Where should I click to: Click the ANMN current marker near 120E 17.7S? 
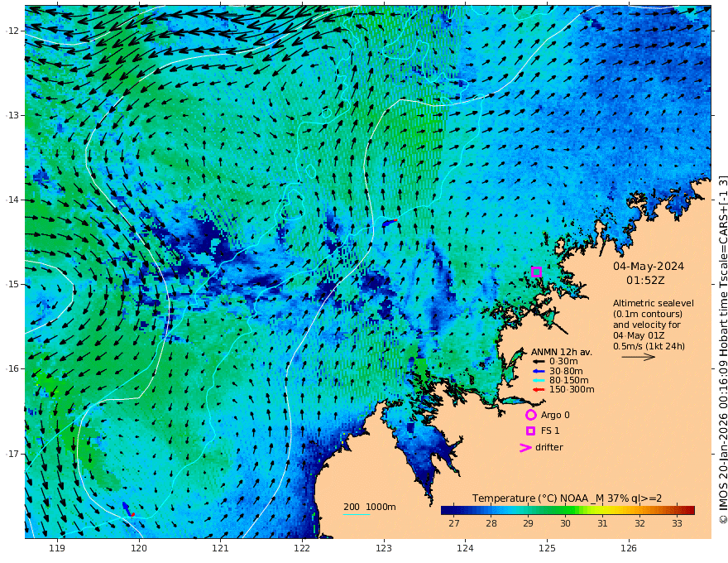coord(128,509)
